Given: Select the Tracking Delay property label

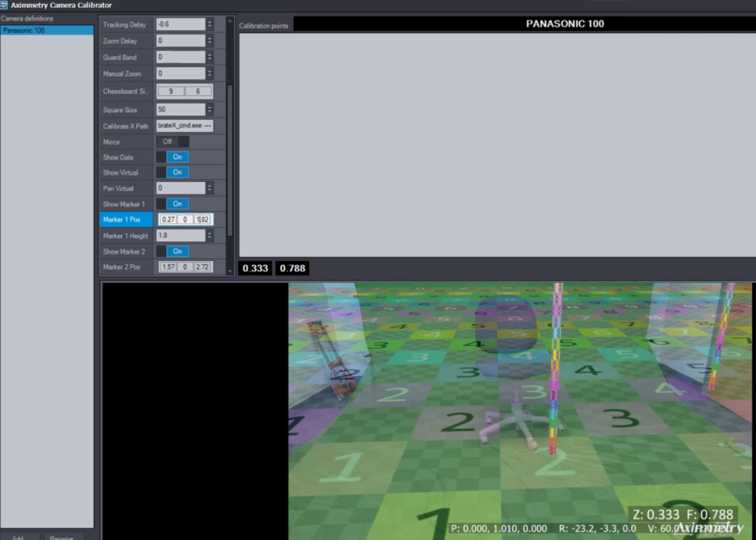Looking at the screenshot, I should click(124, 24).
